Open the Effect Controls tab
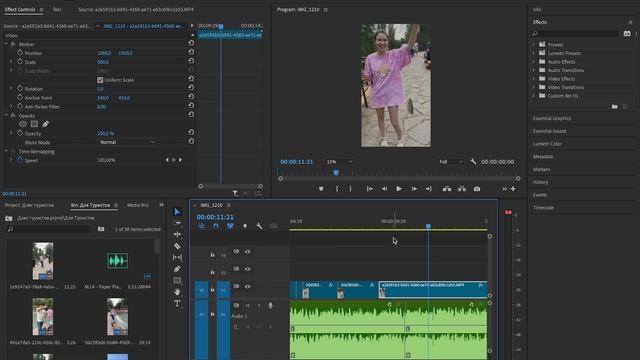The height and width of the screenshot is (360, 640). [x=20, y=9]
